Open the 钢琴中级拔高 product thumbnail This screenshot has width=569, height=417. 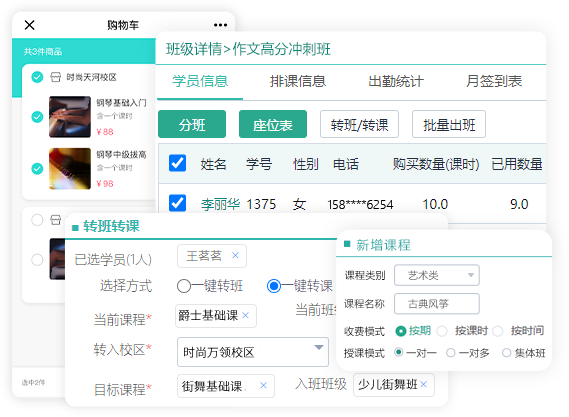[x=70, y=168]
